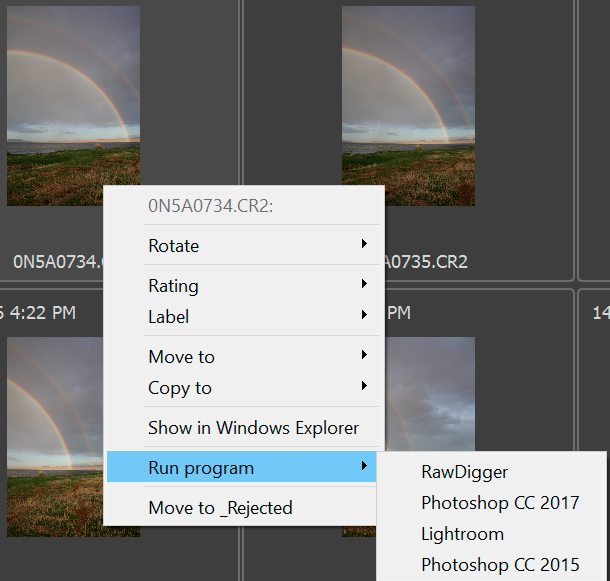Select Show in Windows Explorer
This screenshot has width=610, height=581.
pos(253,428)
